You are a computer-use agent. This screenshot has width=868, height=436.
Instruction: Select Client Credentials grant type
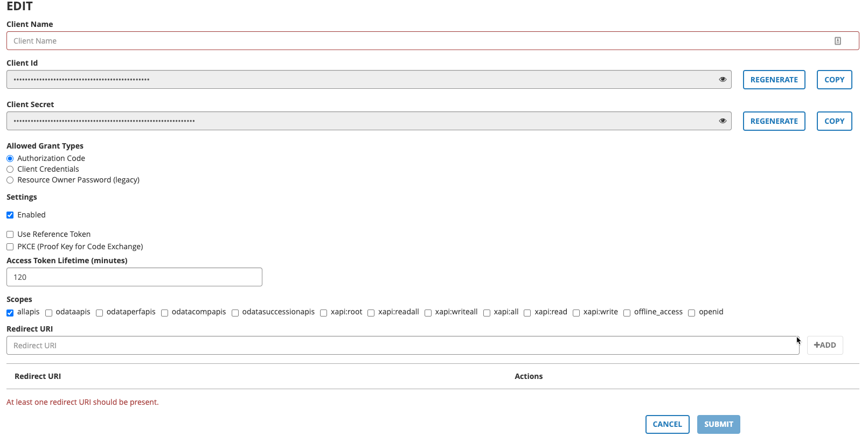coord(10,170)
